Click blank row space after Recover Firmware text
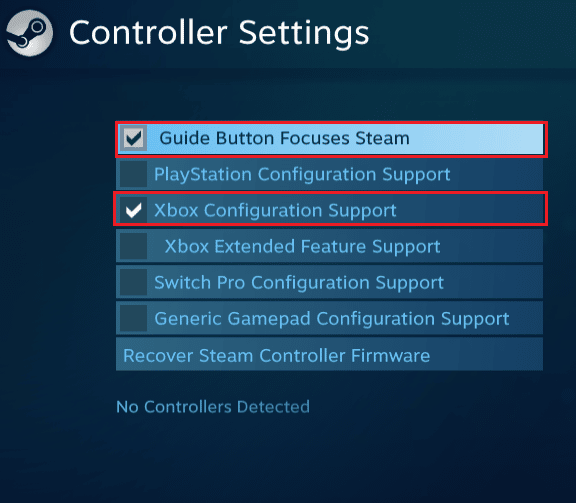Image resolution: width=576 pixels, height=503 pixels. pos(486,355)
